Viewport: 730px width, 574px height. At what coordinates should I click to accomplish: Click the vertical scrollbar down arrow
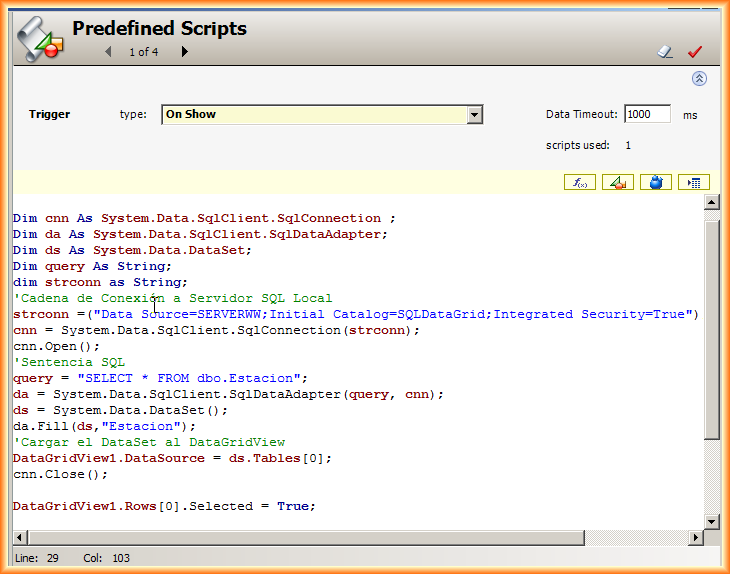click(711, 521)
